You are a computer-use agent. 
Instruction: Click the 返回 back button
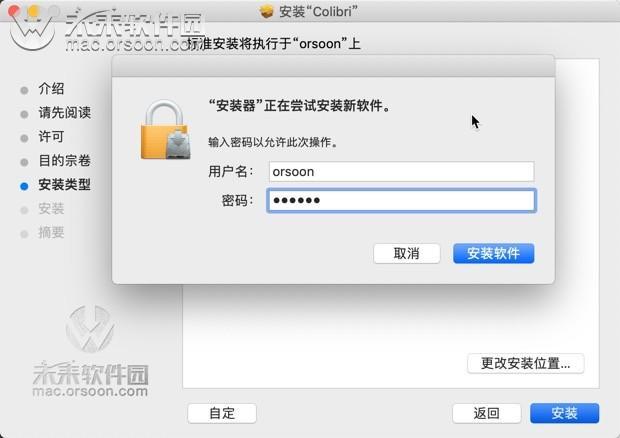click(486, 413)
